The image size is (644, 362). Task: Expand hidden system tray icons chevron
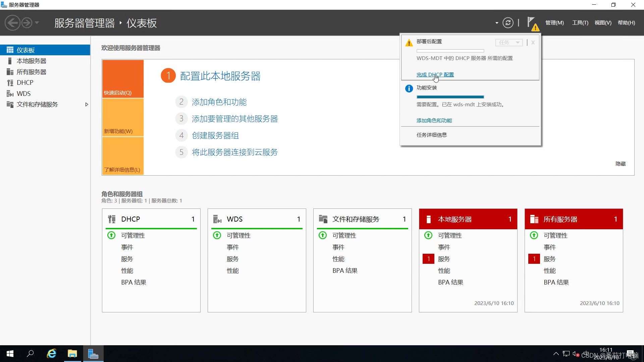click(556, 354)
